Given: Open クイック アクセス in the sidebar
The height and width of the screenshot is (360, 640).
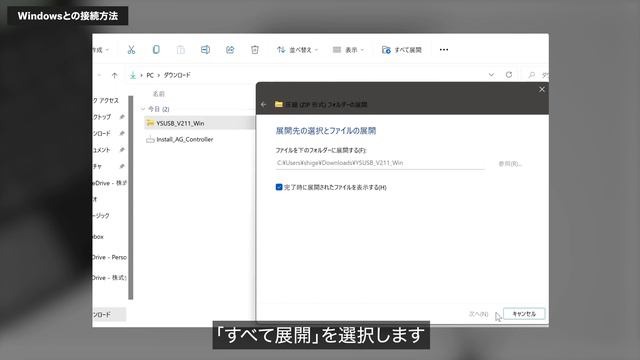Looking at the screenshot, I should 106,100.
